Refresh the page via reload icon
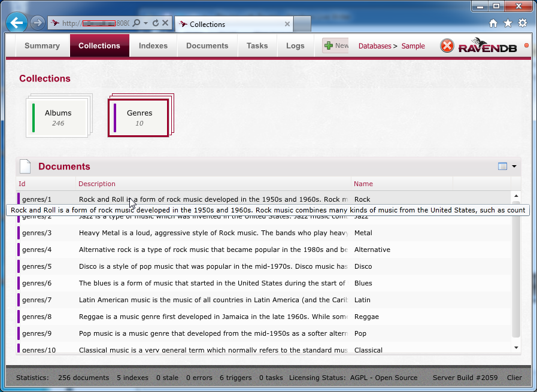The width and height of the screenshot is (537, 392). point(156,23)
